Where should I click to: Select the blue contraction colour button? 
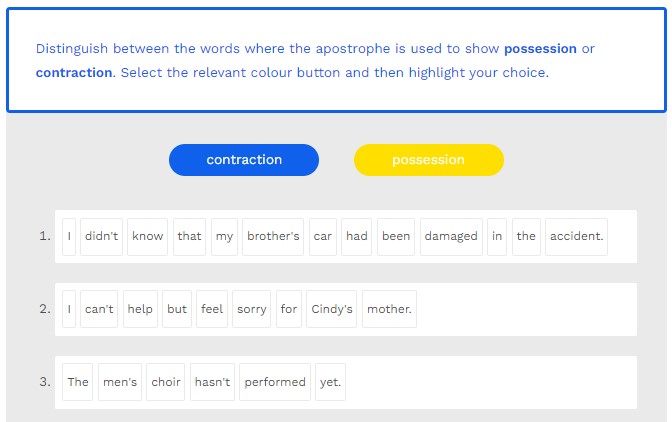[244, 160]
